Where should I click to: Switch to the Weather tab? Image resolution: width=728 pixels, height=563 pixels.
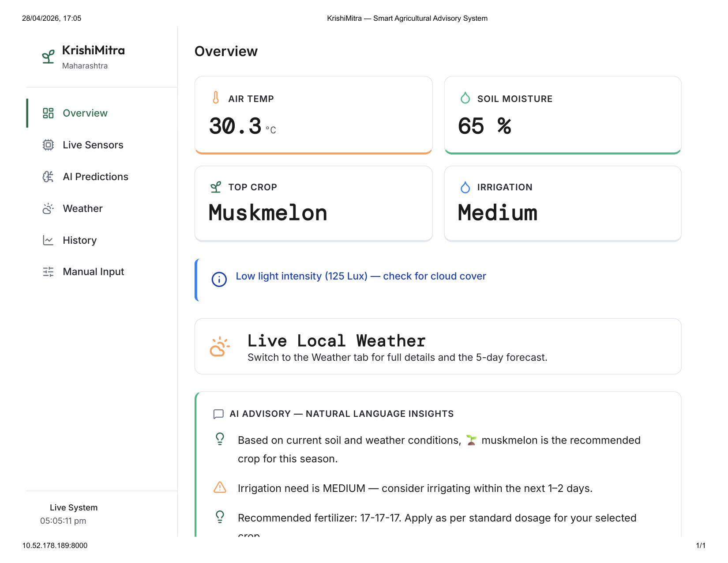102,208
